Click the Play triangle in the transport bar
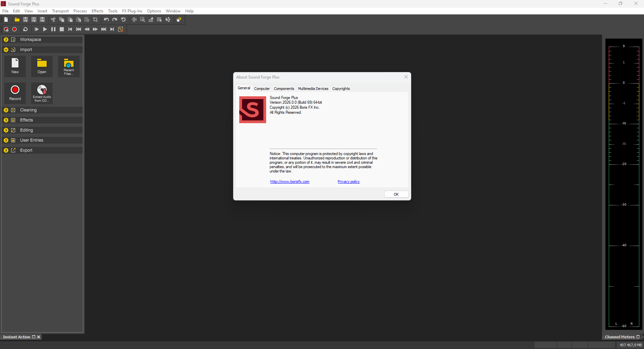644x349 pixels. [45, 29]
